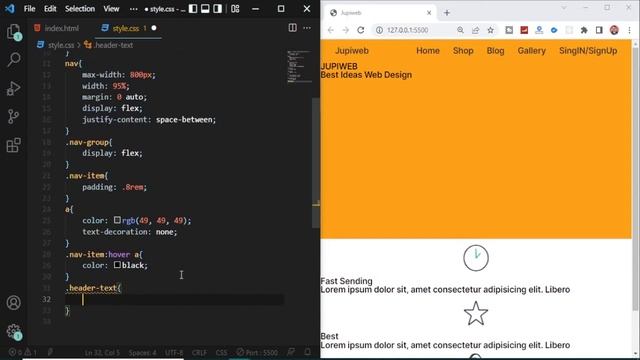Go forward in browser

point(345,30)
